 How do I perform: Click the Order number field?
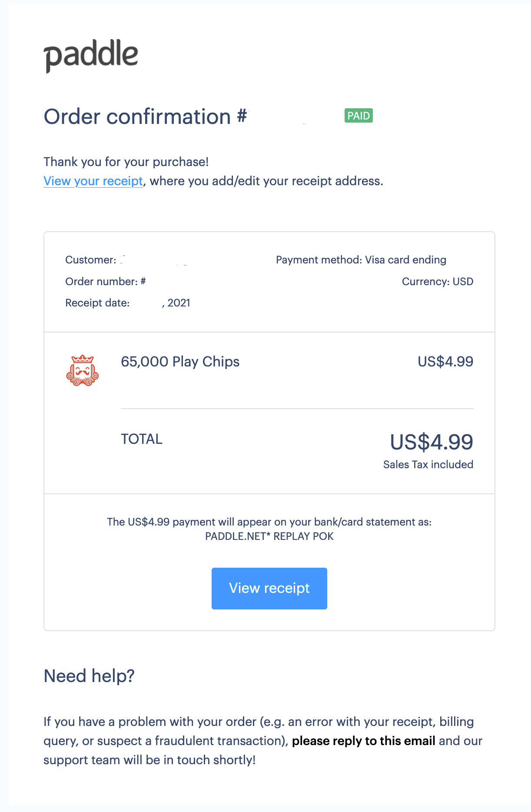(105, 282)
